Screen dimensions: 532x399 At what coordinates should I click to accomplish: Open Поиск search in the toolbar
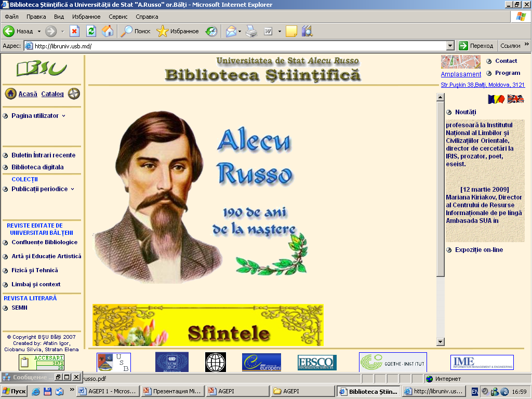pyautogui.click(x=136, y=31)
